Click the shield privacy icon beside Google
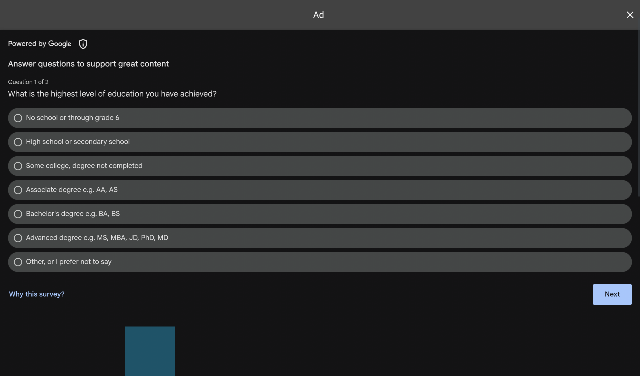The height and width of the screenshot is (376, 640). pyautogui.click(x=83, y=44)
